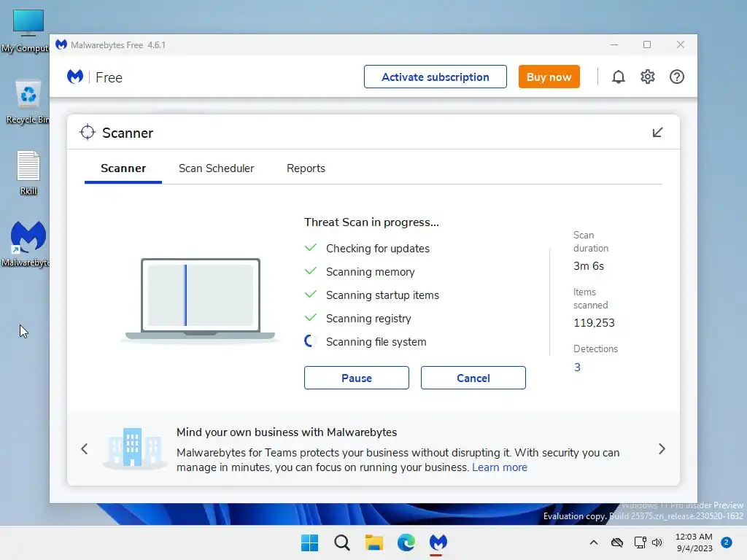Click the volume speaker tray icon
This screenshot has width=747, height=560.
[657, 542]
